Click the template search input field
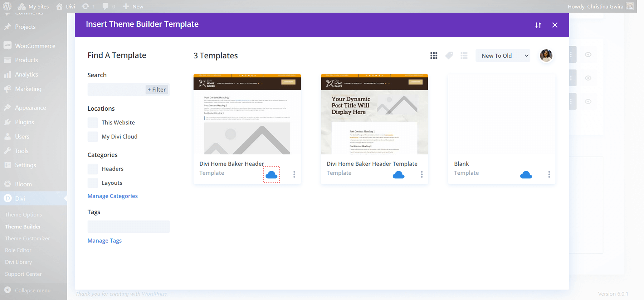Screen dimensions: 644x300 click(116, 89)
